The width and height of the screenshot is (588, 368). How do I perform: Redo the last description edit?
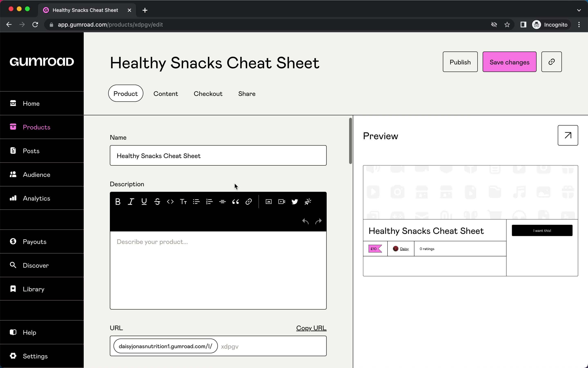[x=318, y=221]
